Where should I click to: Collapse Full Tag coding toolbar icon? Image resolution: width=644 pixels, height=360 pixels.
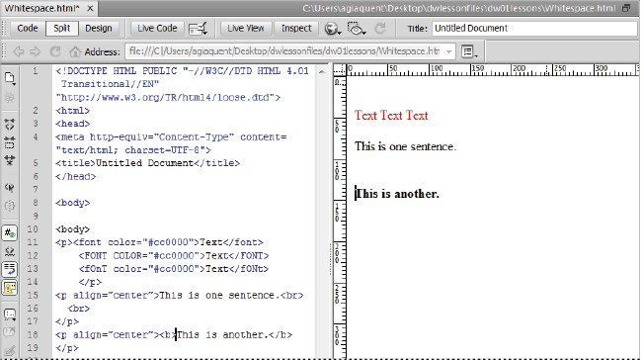coord(10,124)
